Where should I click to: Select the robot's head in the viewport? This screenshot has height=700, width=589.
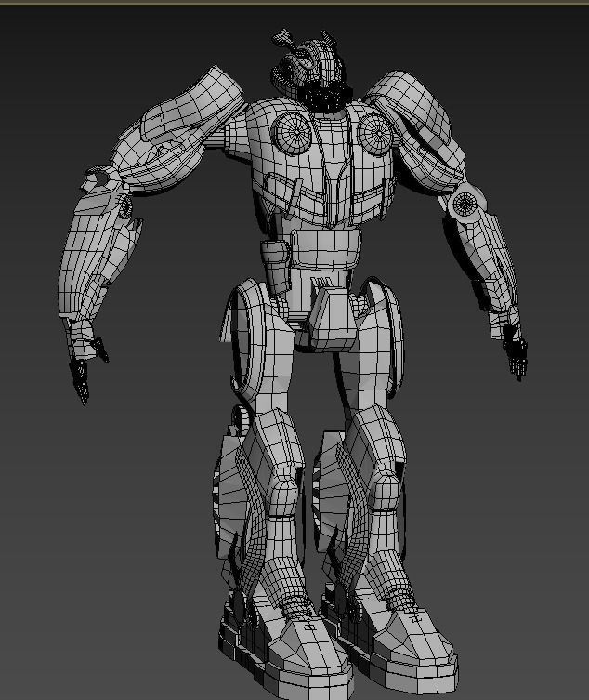tap(310, 72)
